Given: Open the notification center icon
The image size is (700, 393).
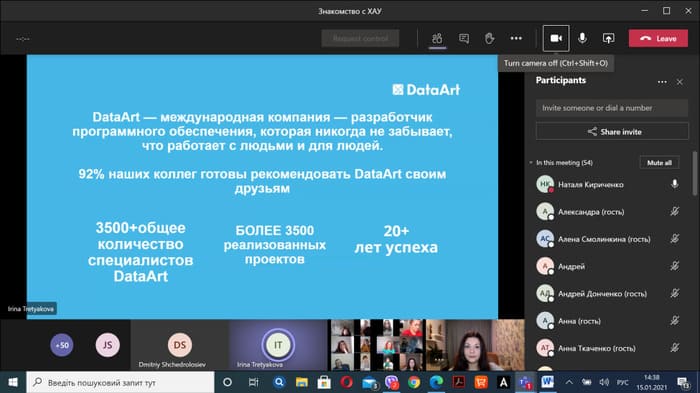Looking at the screenshot, I should (x=683, y=382).
